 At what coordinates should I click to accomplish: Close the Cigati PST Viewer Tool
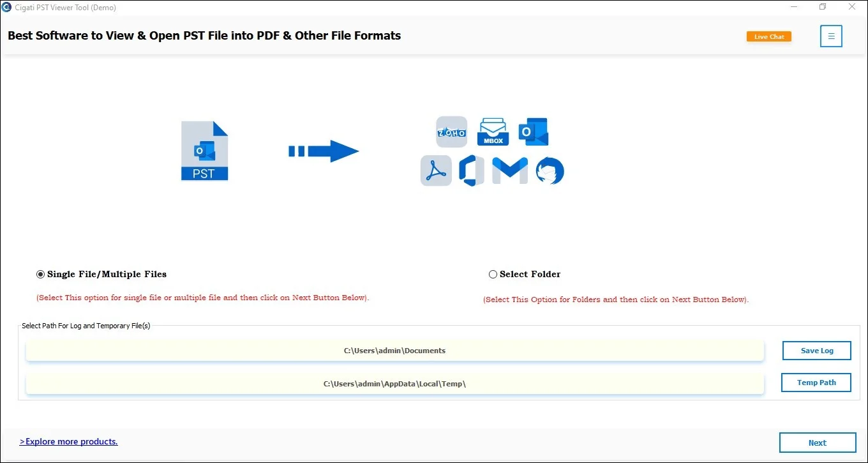tap(852, 7)
